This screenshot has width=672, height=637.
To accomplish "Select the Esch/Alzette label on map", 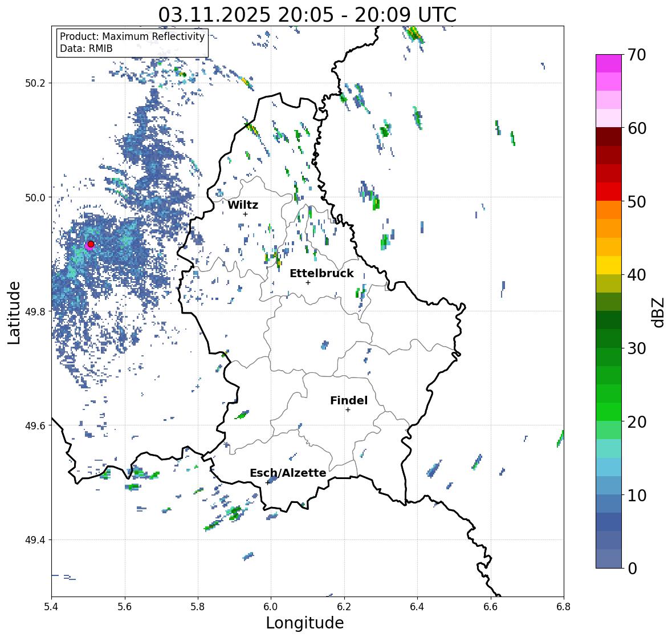I will tap(288, 473).
